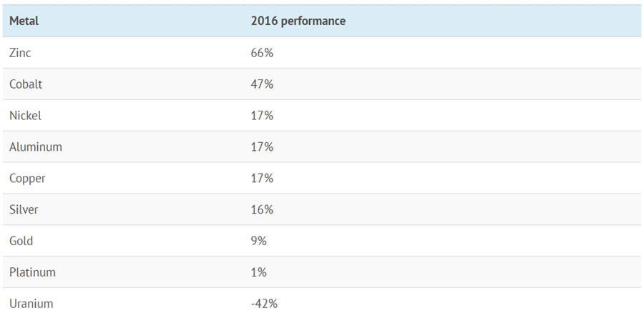Select the Aluminum row label
The width and height of the screenshot is (644, 318).
coord(36,147)
